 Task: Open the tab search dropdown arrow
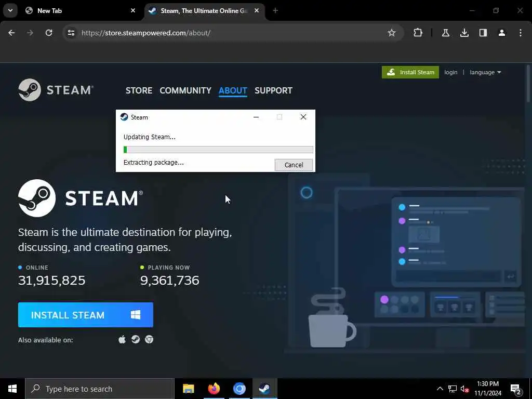tap(10, 10)
